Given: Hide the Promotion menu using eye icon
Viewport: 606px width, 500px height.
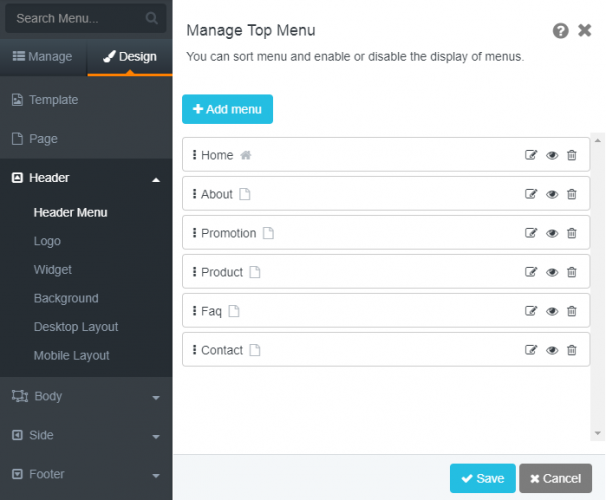Looking at the screenshot, I should (552, 233).
